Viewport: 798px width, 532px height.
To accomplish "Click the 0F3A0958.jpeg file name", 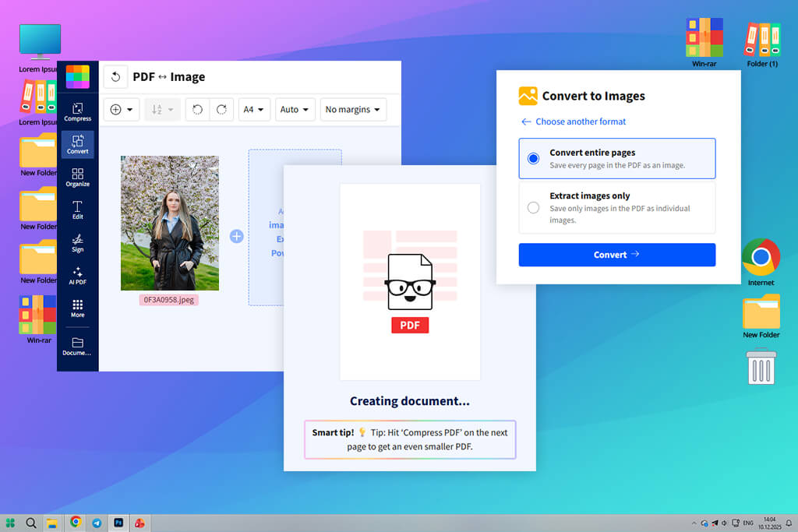I will tap(168, 300).
